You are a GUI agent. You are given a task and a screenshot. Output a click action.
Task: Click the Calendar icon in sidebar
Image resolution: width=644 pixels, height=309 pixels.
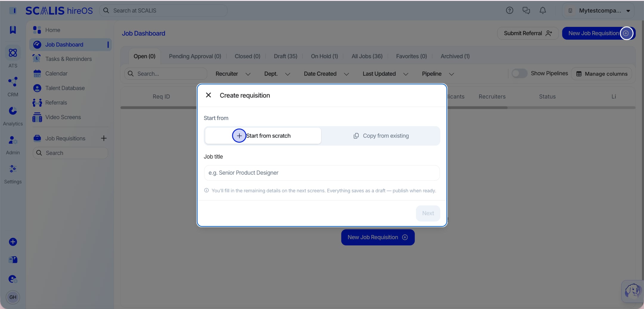click(37, 73)
